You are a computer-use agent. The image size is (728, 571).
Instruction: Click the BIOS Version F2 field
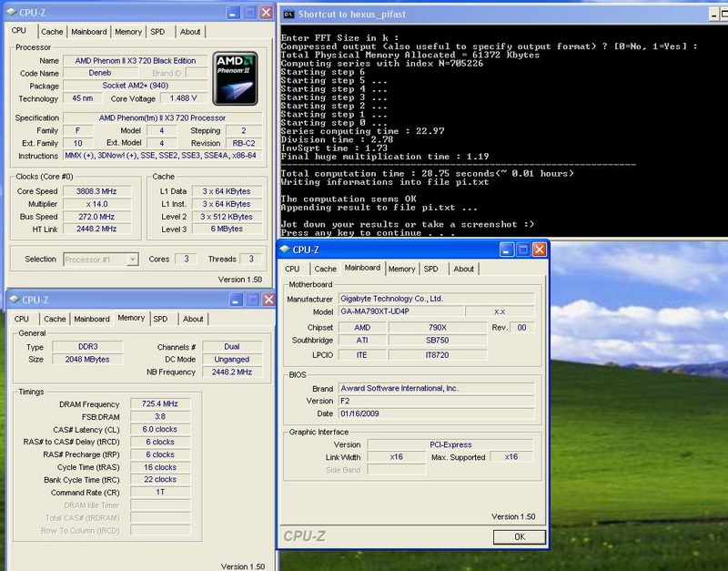point(437,401)
